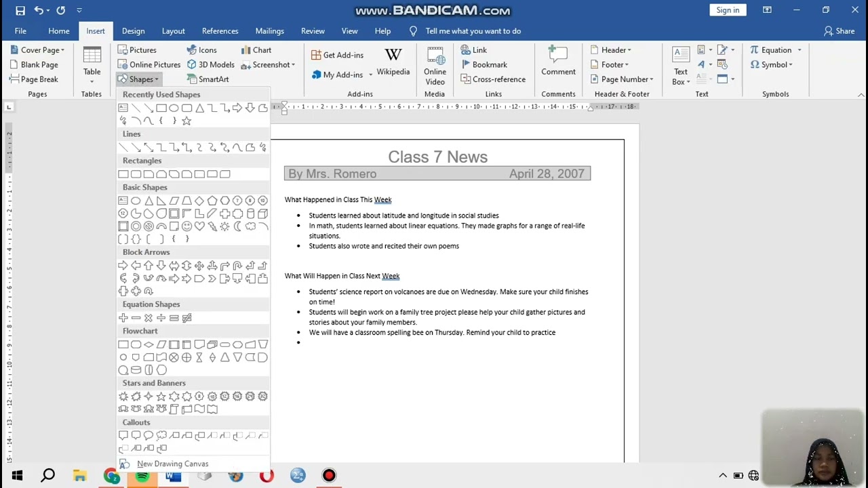Click the Bookmark button
The image size is (868, 488).
click(484, 64)
